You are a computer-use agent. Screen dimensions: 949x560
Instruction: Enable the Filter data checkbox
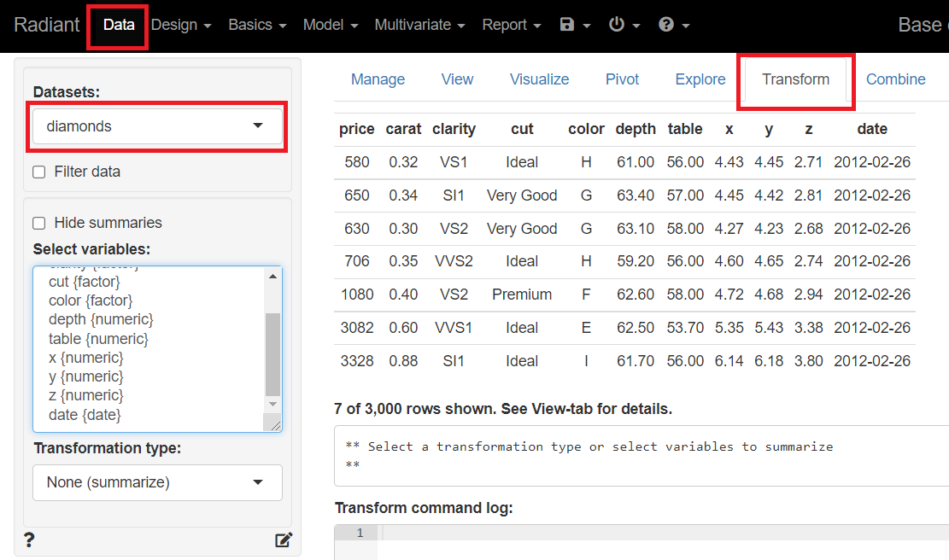pyautogui.click(x=39, y=172)
